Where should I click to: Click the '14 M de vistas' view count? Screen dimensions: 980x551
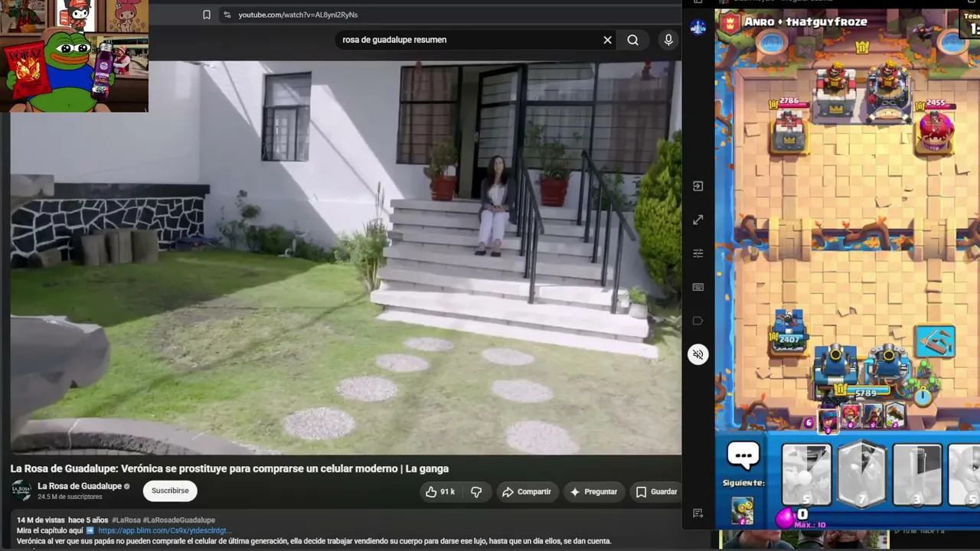40,520
